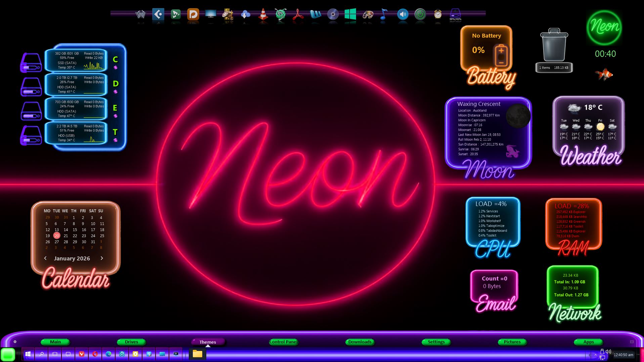Launch VLC media player from top dock

point(263,14)
